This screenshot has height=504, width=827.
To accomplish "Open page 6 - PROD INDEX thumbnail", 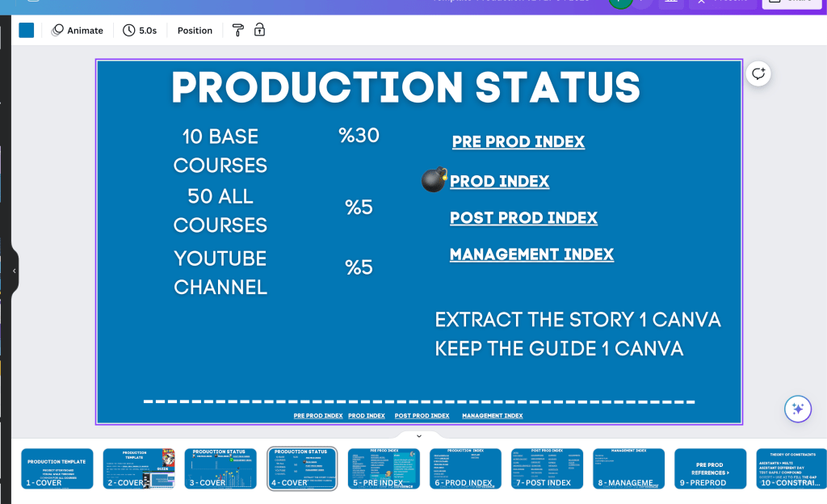I will [x=465, y=468].
